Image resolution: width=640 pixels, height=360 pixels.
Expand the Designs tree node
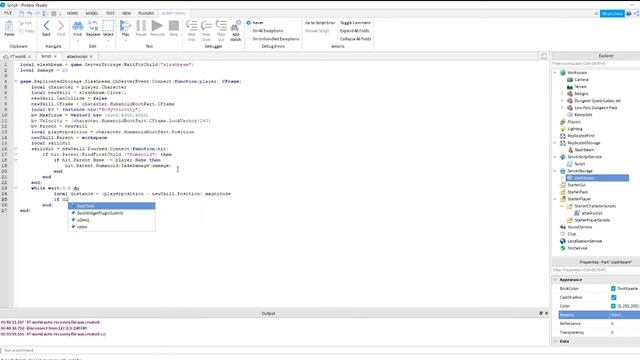tap(562, 93)
